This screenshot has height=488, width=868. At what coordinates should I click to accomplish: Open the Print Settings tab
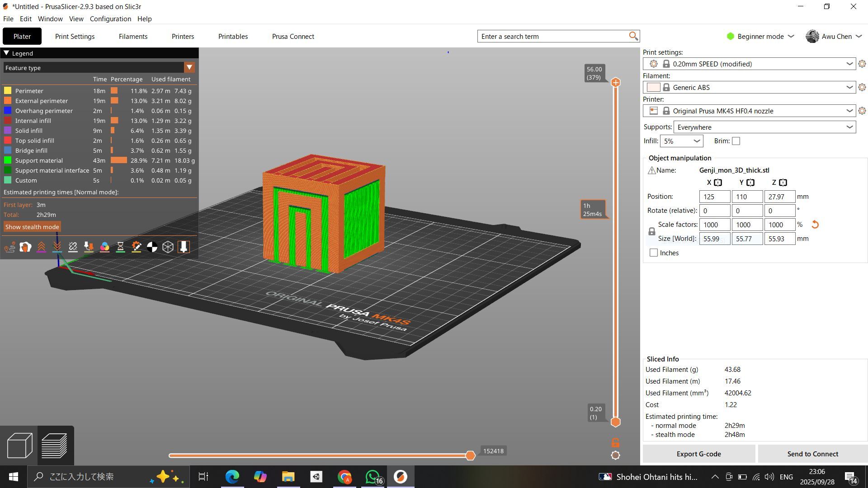coord(75,37)
